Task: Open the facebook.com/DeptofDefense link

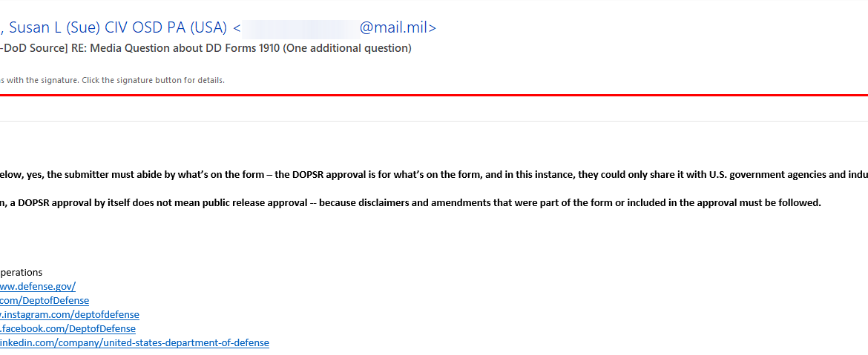Action: [68, 328]
